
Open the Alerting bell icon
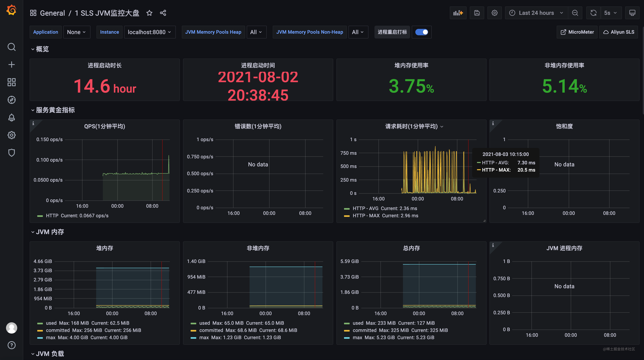pyautogui.click(x=11, y=117)
